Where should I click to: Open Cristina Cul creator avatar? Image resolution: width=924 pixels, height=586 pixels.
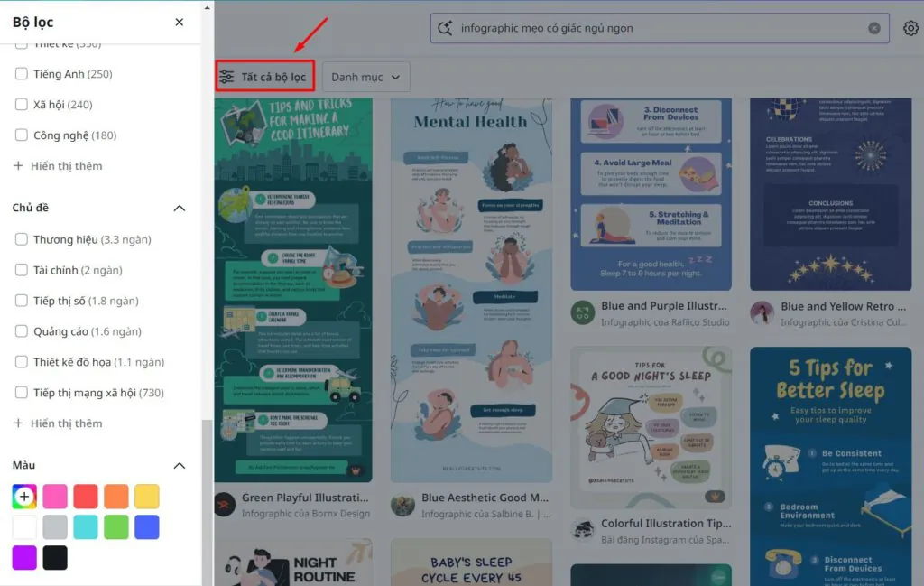pyautogui.click(x=762, y=313)
